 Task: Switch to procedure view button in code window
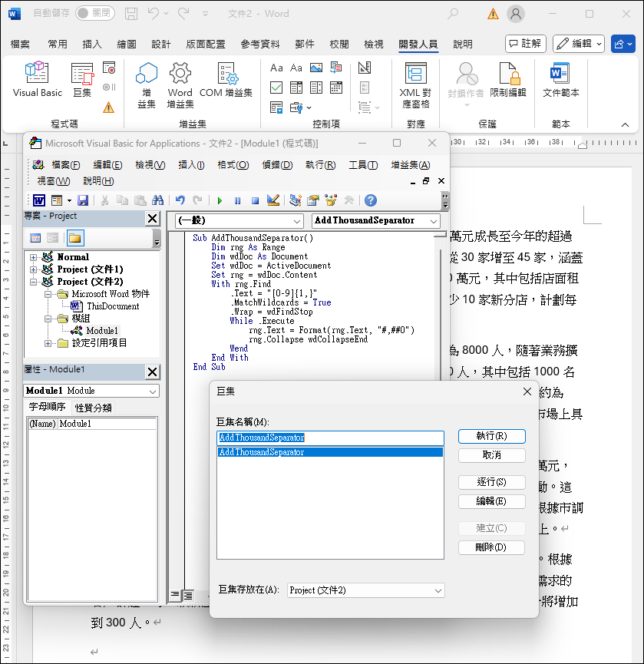tap(175, 595)
